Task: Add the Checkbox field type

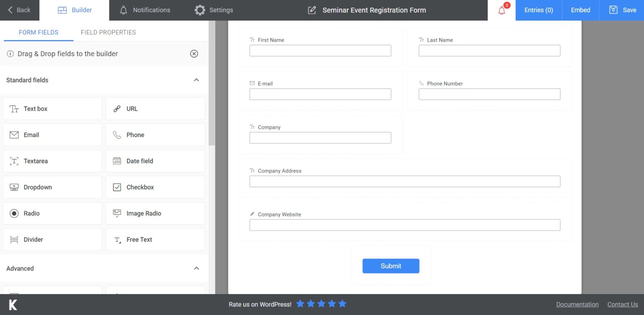Action: [x=155, y=187]
